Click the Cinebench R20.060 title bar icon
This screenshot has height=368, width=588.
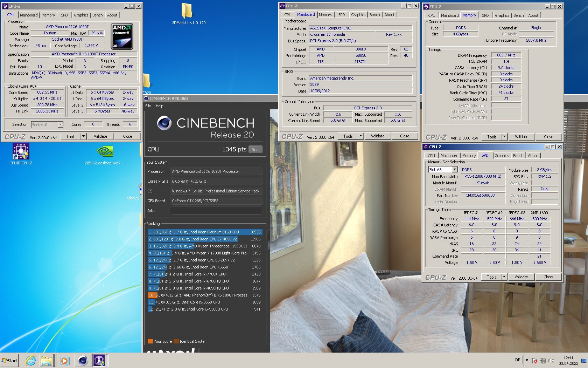pyautogui.click(x=146, y=98)
